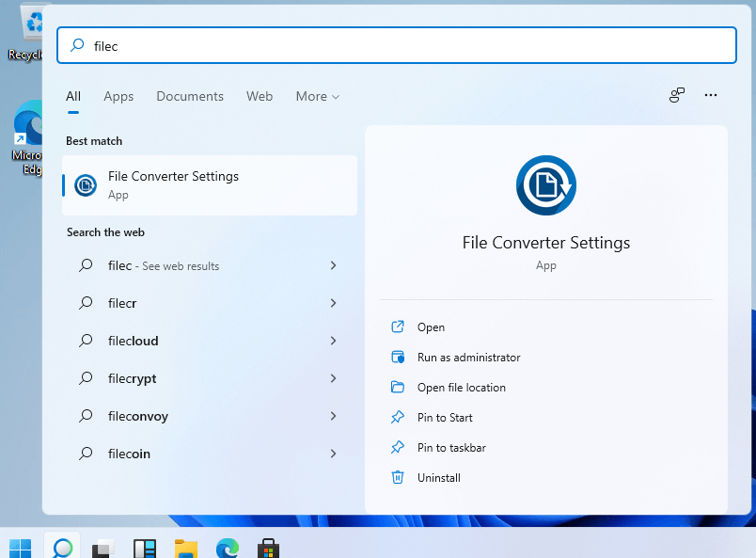The height and width of the screenshot is (558, 756).
Task: Select the Recycle Bin desktop icon
Action: [28, 34]
